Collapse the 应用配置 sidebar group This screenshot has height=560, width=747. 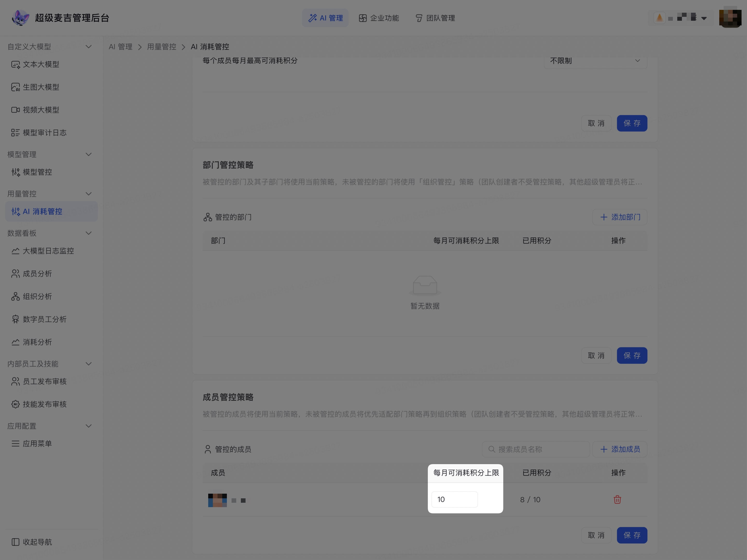pyautogui.click(x=88, y=426)
